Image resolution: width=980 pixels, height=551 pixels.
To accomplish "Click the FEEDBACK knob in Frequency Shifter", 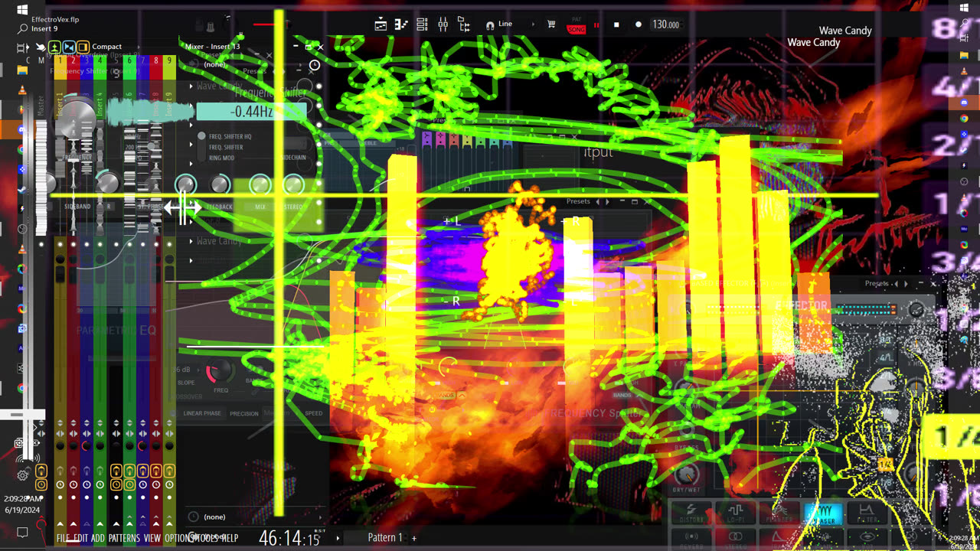I will coord(220,184).
